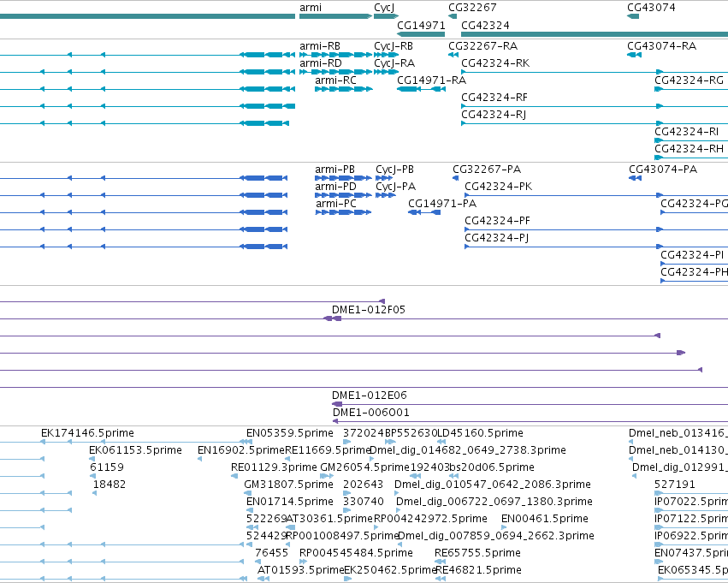
Task: Select protein armi-PC label
Action: (x=336, y=204)
